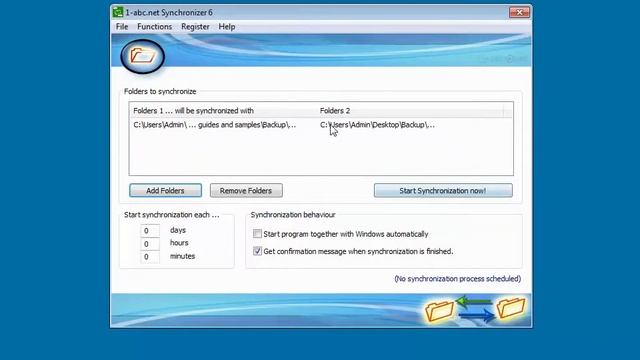Click the round open-folder logo icon

pyautogui.click(x=142, y=56)
